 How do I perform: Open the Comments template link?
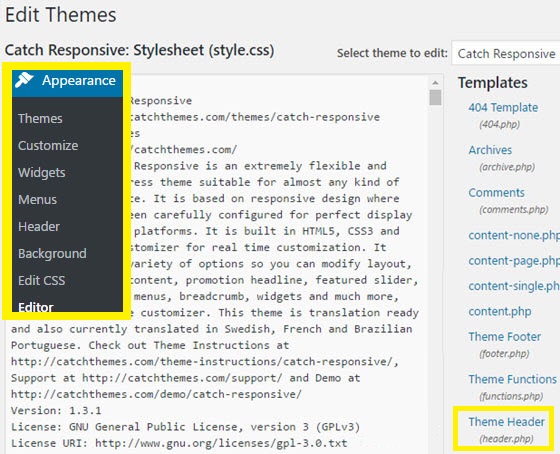click(x=496, y=193)
